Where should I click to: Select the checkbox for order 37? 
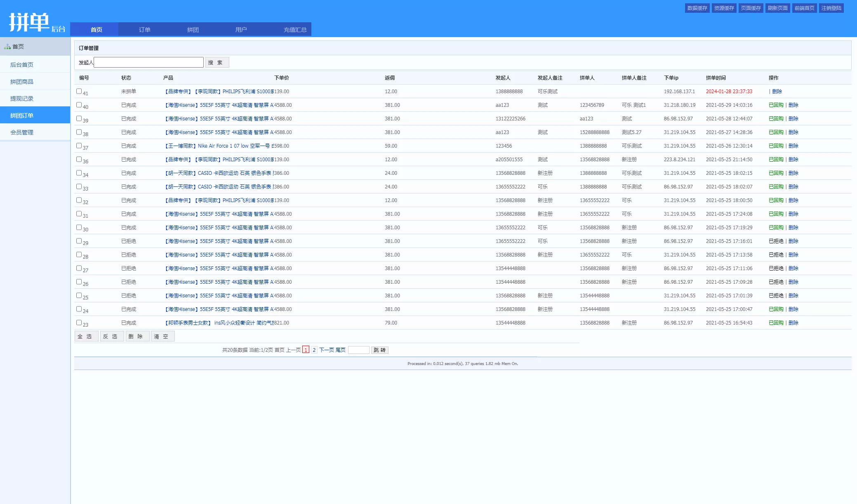[79, 146]
